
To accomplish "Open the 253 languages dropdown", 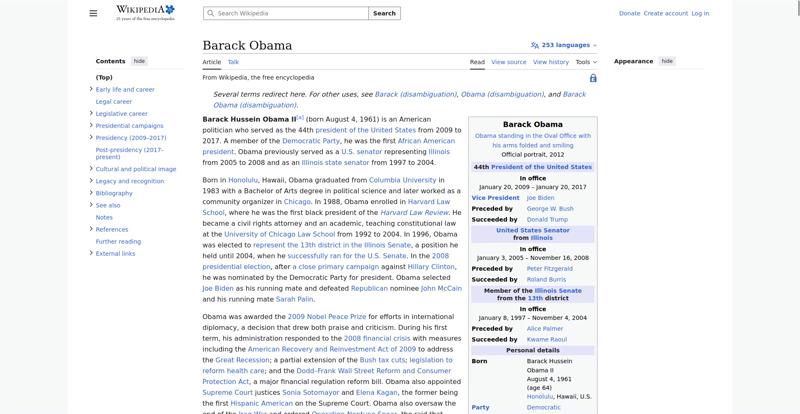I will (569, 45).
